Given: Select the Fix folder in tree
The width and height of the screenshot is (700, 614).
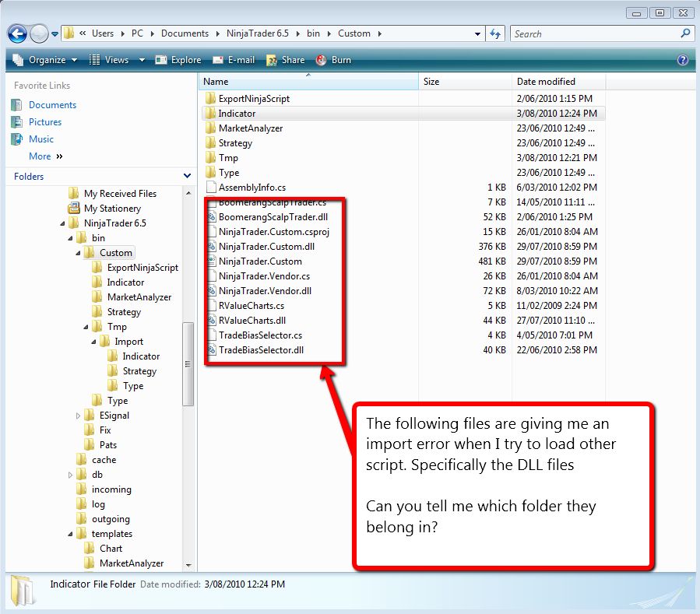Looking at the screenshot, I should [97, 430].
